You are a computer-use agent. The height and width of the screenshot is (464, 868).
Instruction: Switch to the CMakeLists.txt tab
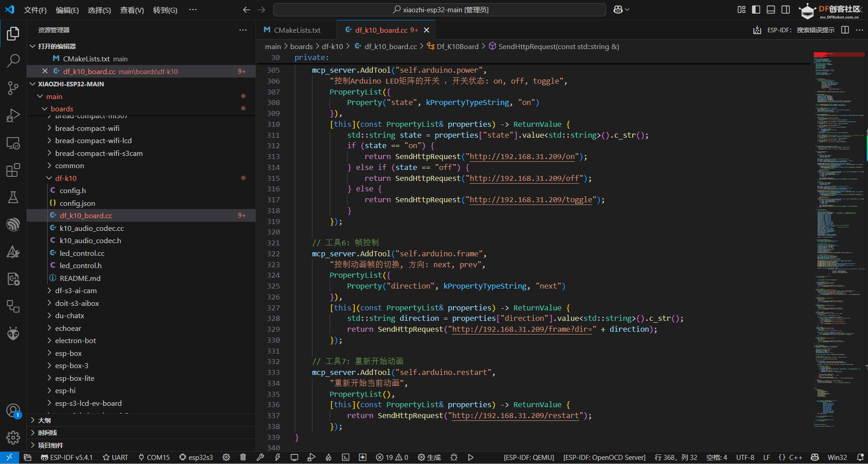coord(296,30)
